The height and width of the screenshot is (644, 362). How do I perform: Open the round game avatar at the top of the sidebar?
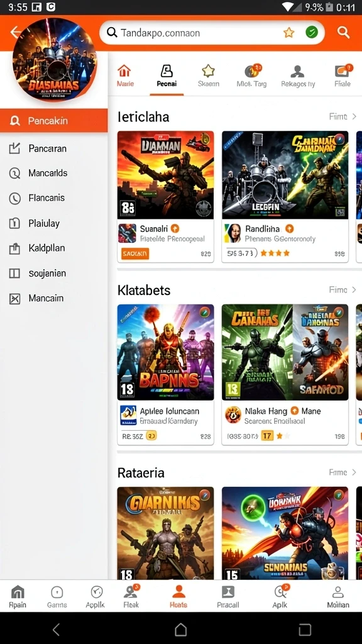55,60
